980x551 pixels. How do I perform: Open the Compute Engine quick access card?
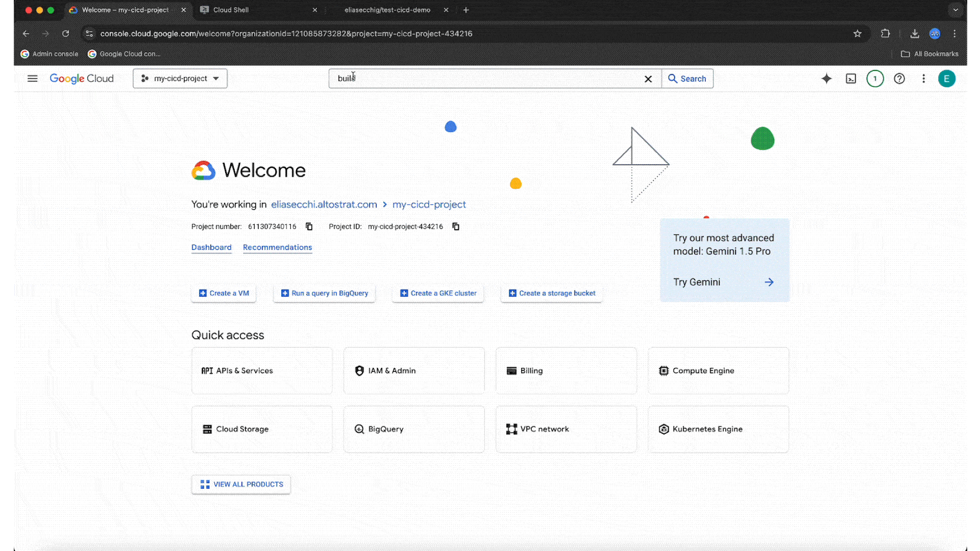coord(718,371)
